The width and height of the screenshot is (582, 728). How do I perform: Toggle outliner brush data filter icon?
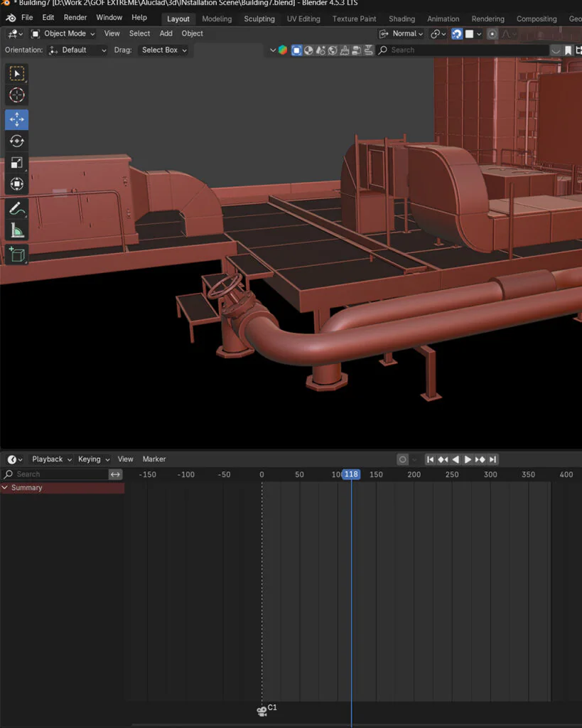click(345, 50)
